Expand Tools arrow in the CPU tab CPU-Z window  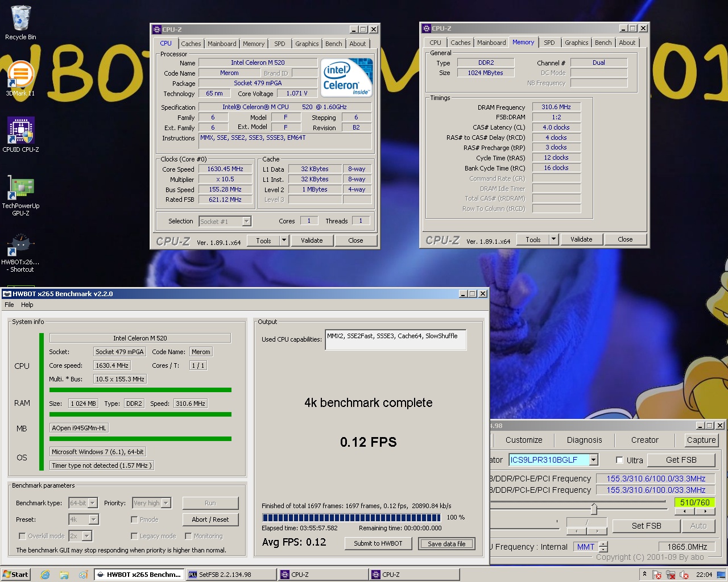point(284,240)
